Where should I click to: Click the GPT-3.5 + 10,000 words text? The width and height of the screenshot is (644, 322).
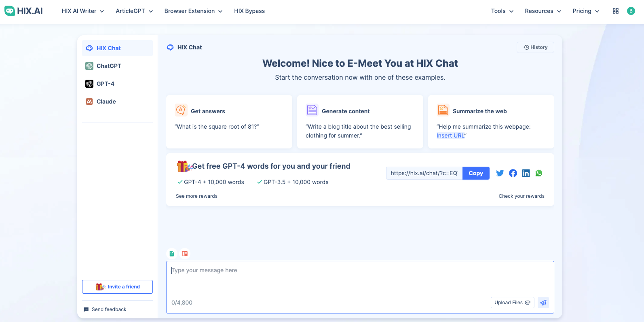pyautogui.click(x=296, y=182)
